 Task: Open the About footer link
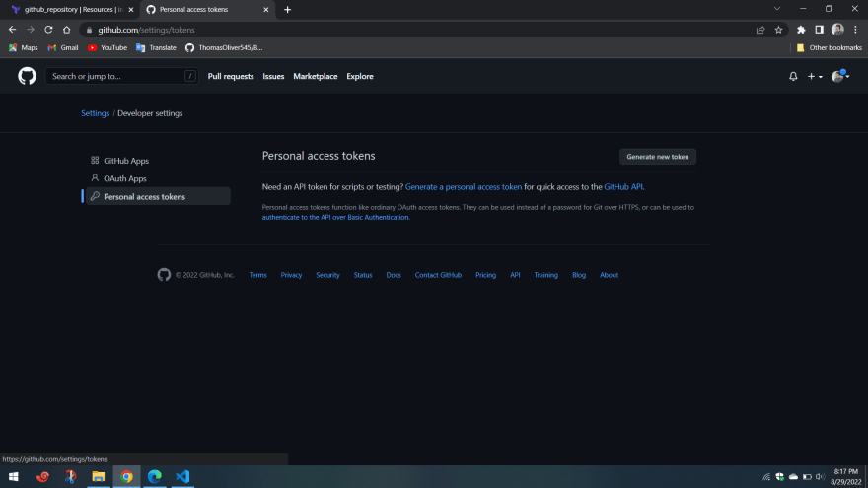click(609, 275)
